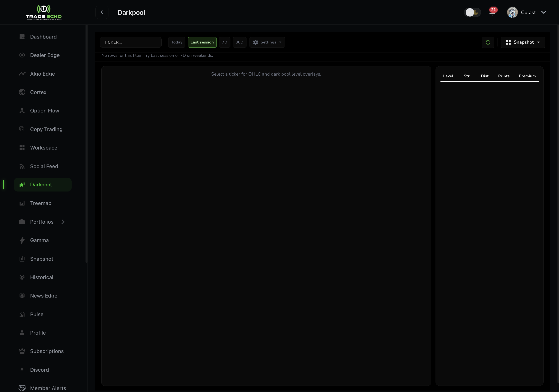Click the Member Alerts handshake icon
This screenshot has width=559, height=392.
22,388
